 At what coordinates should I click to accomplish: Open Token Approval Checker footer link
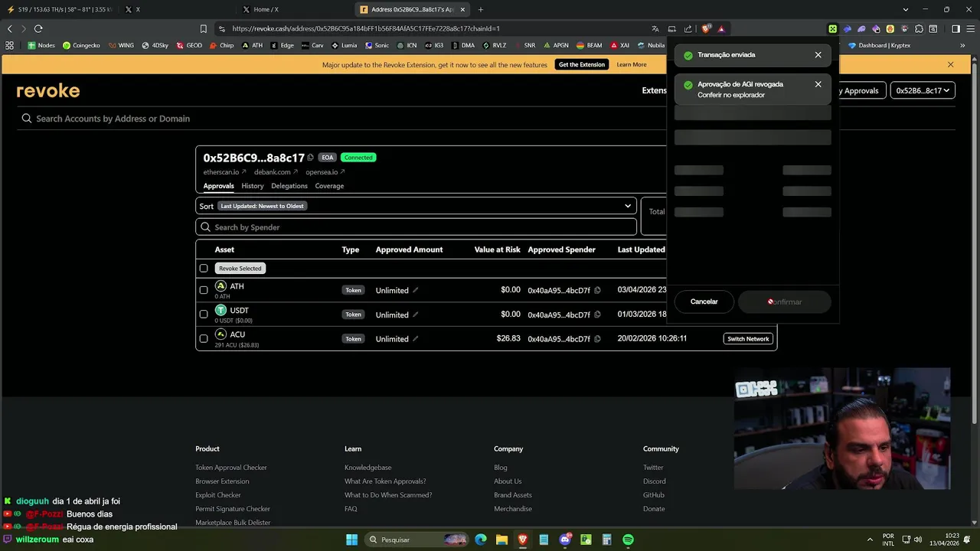pos(231,468)
